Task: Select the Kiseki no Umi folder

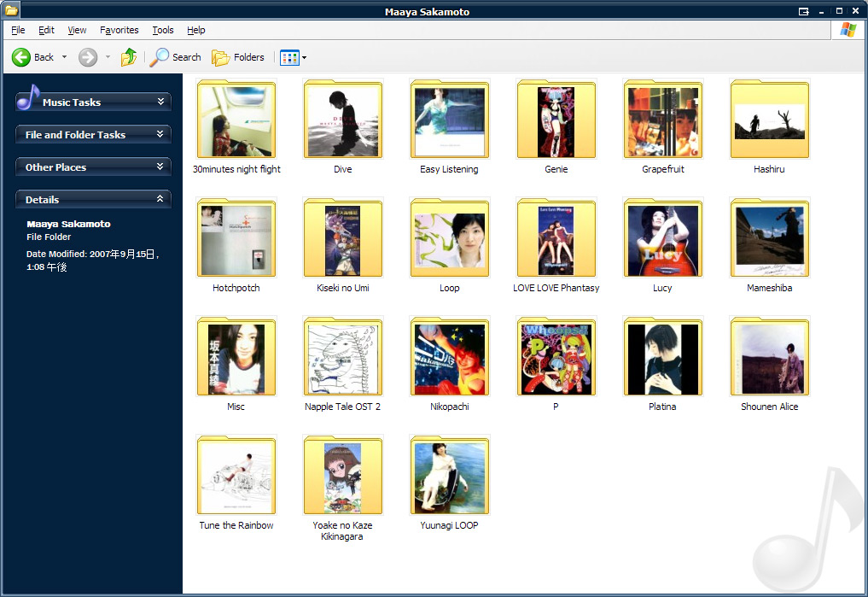Action: 342,245
